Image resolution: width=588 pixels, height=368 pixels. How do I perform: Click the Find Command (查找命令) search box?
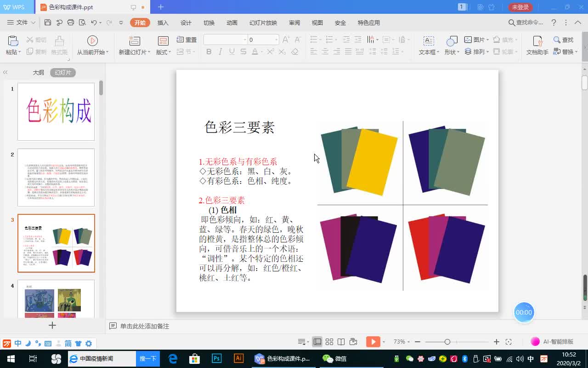pos(526,23)
